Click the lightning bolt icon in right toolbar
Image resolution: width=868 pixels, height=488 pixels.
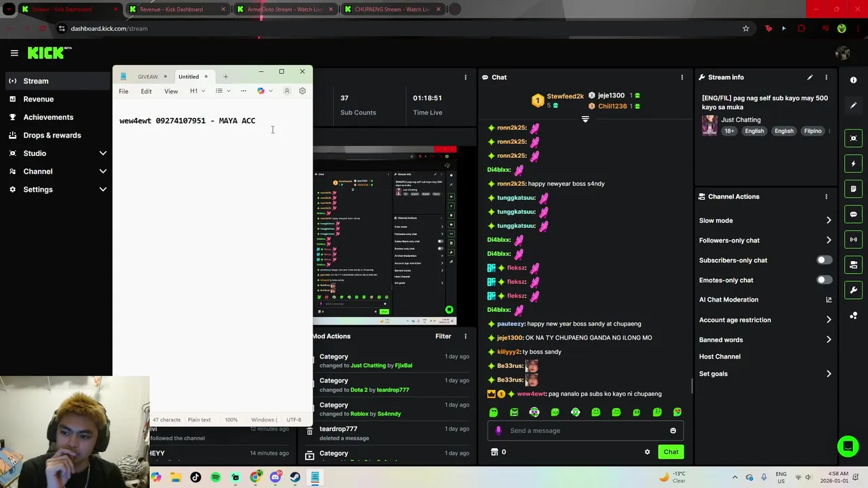pyautogui.click(x=853, y=163)
